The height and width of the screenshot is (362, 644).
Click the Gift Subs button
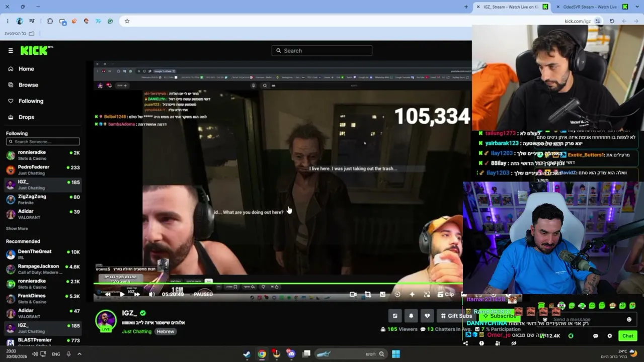point(456,316)
